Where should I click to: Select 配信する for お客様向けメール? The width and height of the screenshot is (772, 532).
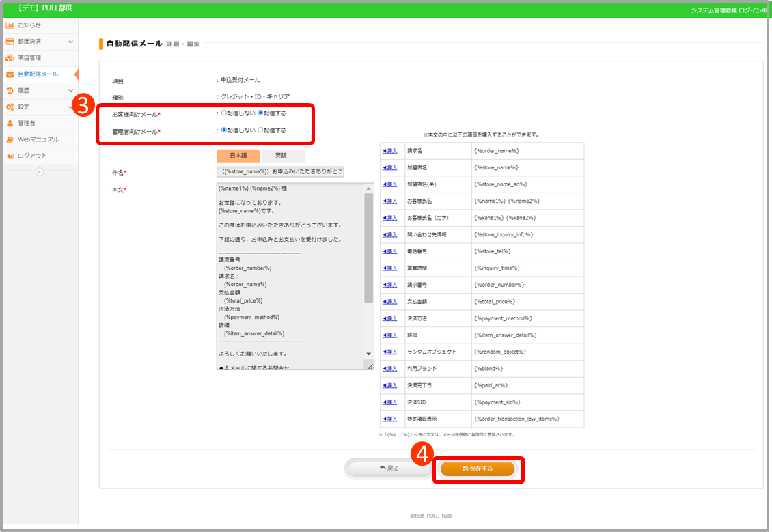260,113
